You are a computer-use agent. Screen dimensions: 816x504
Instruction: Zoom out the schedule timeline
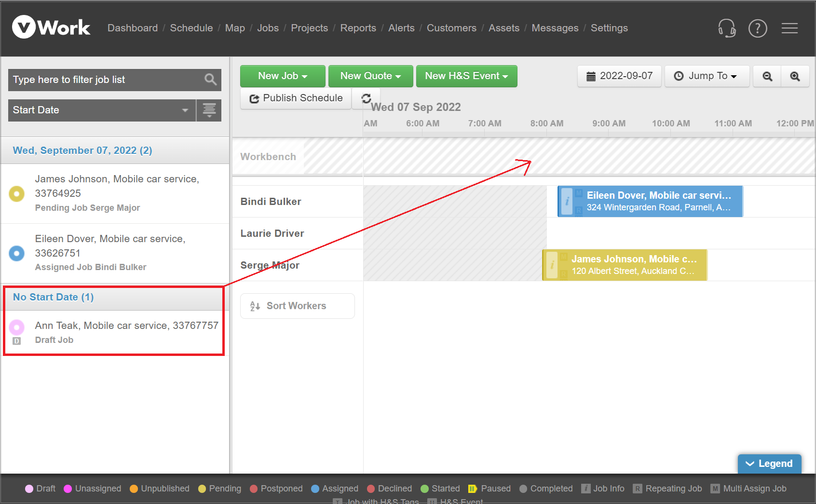coord(767,76)
